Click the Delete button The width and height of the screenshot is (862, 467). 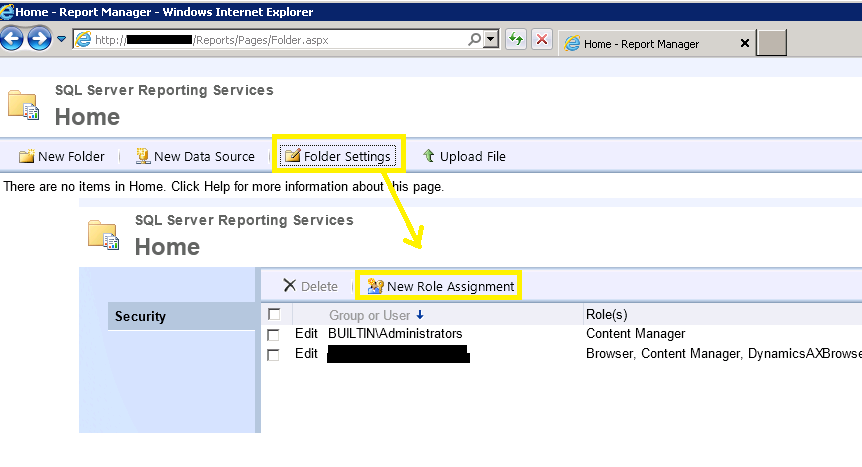pos(311,286)
